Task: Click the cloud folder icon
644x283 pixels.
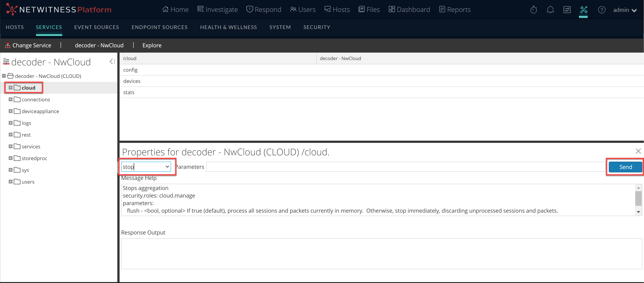Action: point(17,88)
